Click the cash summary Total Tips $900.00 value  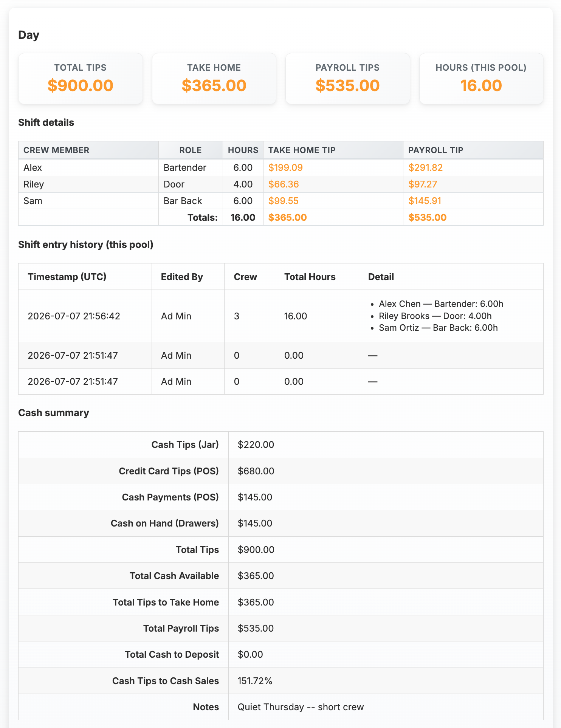[256, 550]
